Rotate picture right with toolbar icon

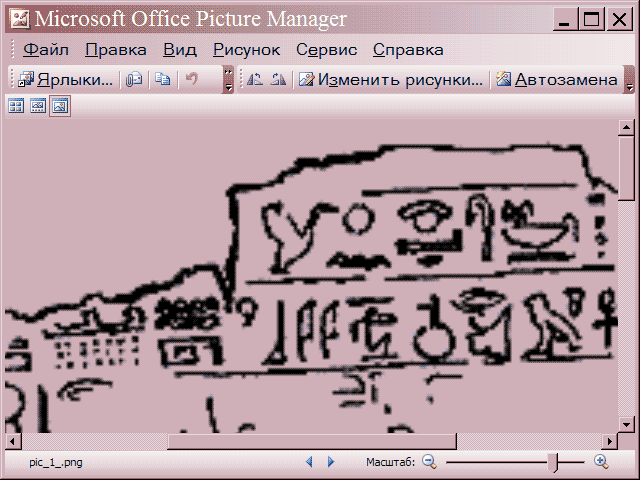[279, 79]
